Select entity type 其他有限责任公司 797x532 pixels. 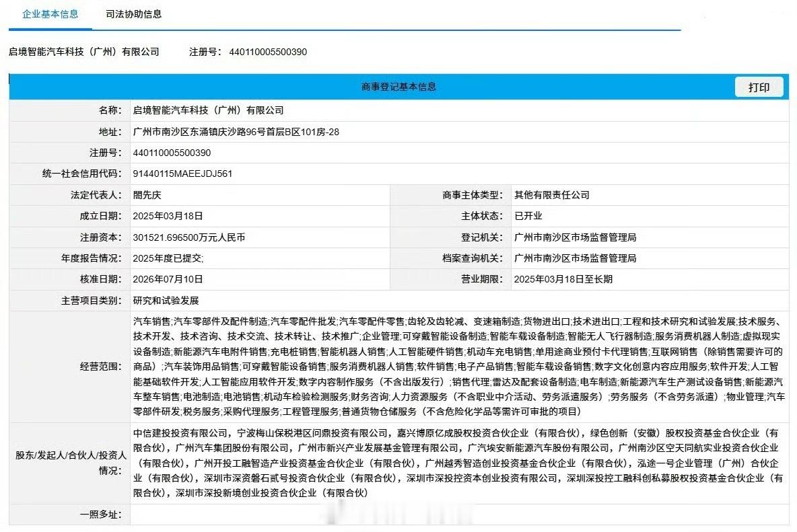click(551, 195)
